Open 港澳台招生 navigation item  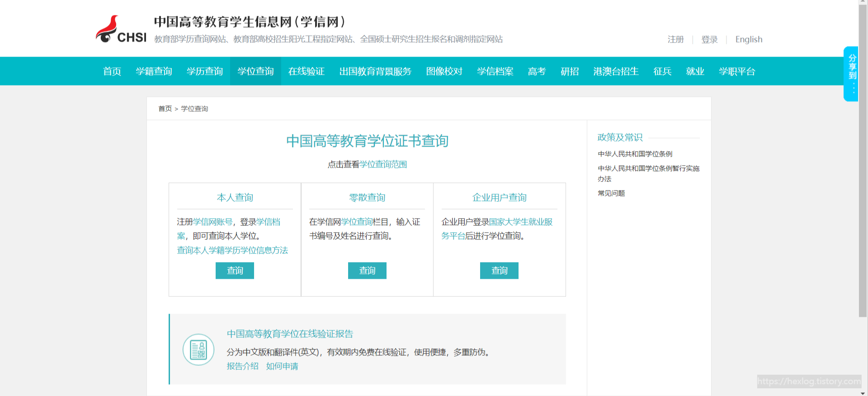click(x=616, y=71)
